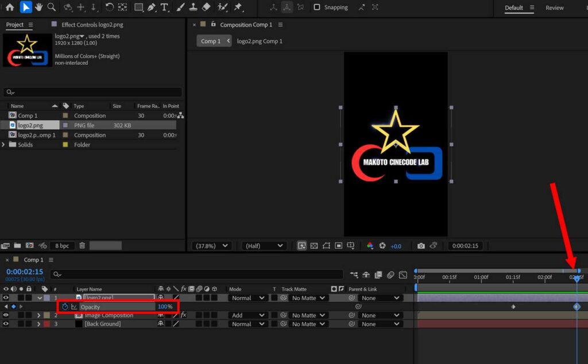Viewport: 588px width, 364px height.
Task: Enable the Snapping checkbox
Action: tap(317, 7)
